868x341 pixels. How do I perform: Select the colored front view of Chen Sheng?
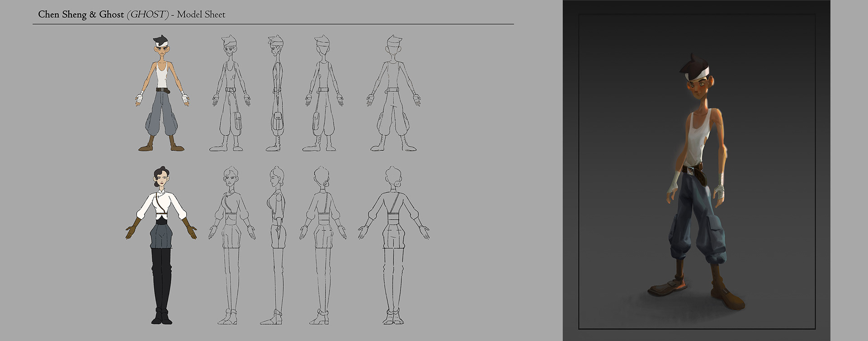tap(162, 94)
